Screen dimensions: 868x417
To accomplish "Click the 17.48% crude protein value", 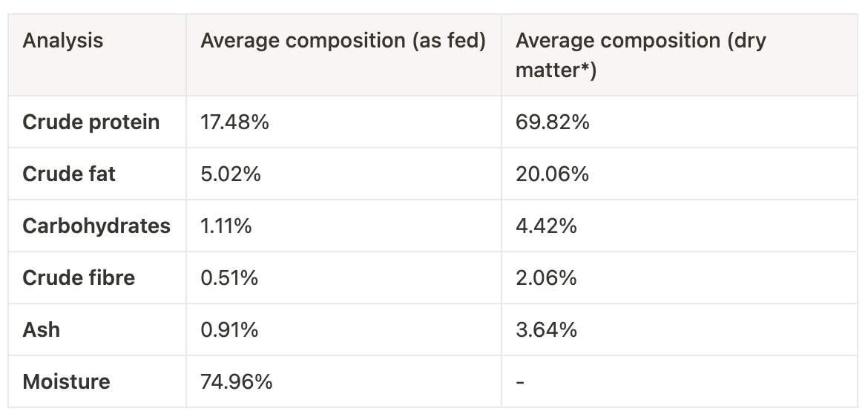I will (x=234, y=122).
